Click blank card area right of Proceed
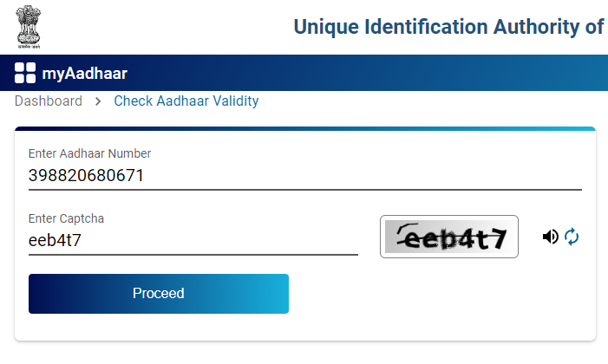This screenshot has height=364, width=608. [x=442, y=294]
